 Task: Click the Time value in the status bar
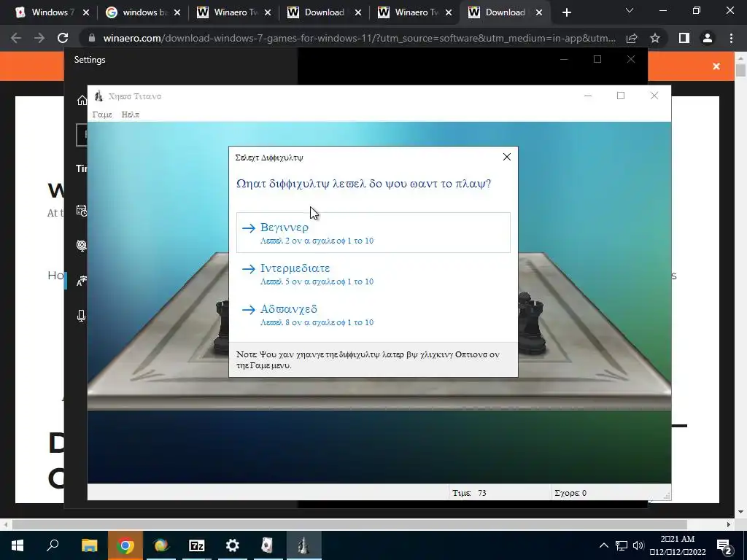482,493
